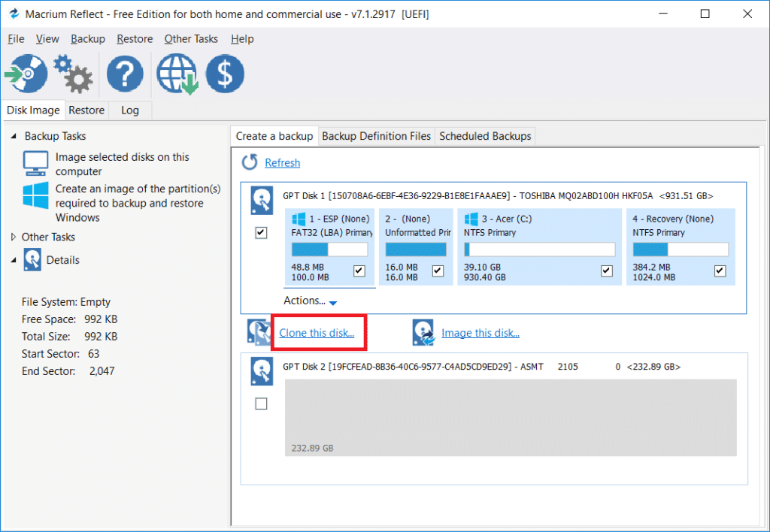770x532 pixels.
Task: Uncheck the Acer (C:) partition checkbox
Action: pos(607,271)
